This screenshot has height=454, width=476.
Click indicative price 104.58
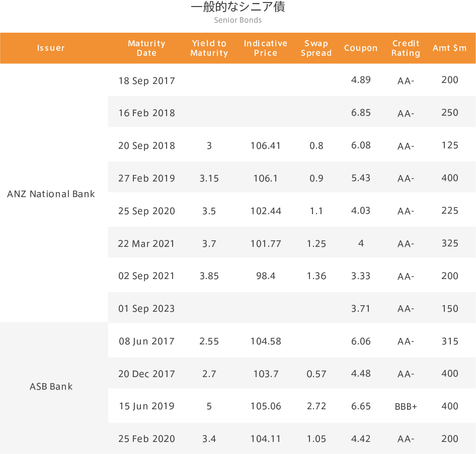click(x=266, y=341)
